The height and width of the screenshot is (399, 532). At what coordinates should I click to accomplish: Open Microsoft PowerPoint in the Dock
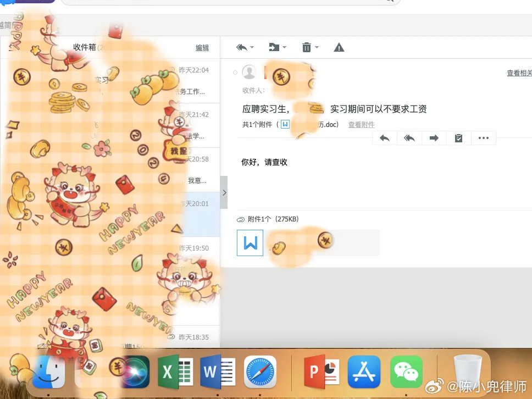point(322,372)
